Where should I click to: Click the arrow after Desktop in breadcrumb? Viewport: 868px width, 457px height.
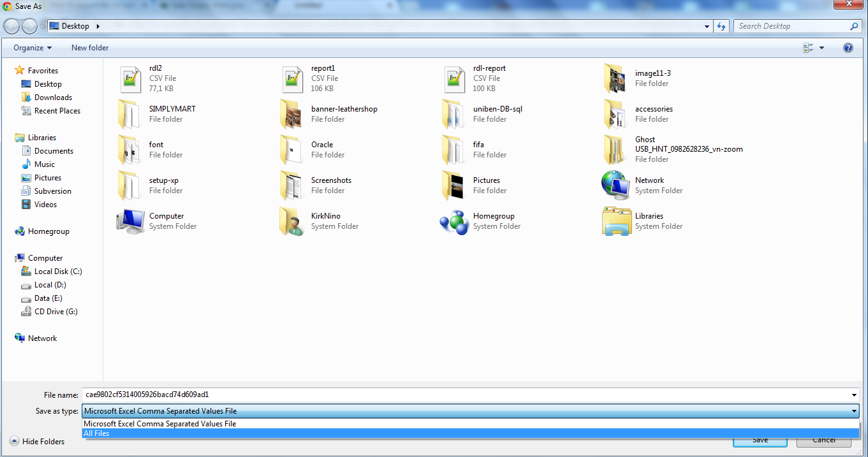coord(98,26)
